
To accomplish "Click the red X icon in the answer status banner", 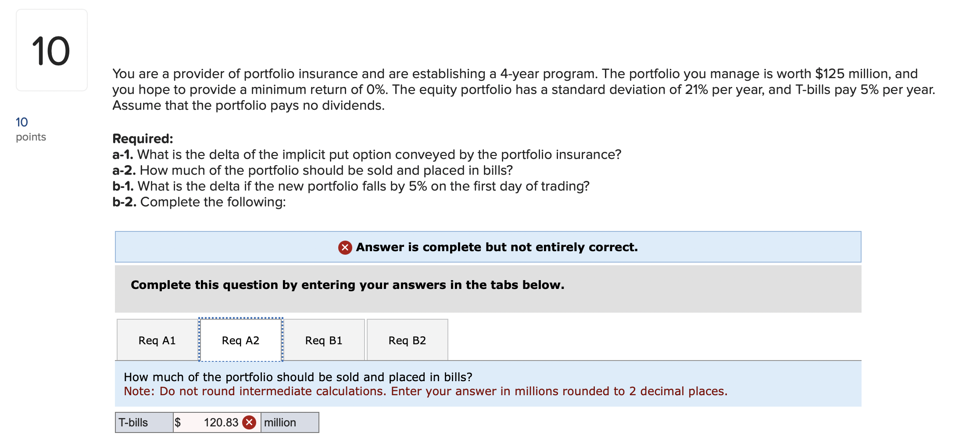I will pos(345,247).
